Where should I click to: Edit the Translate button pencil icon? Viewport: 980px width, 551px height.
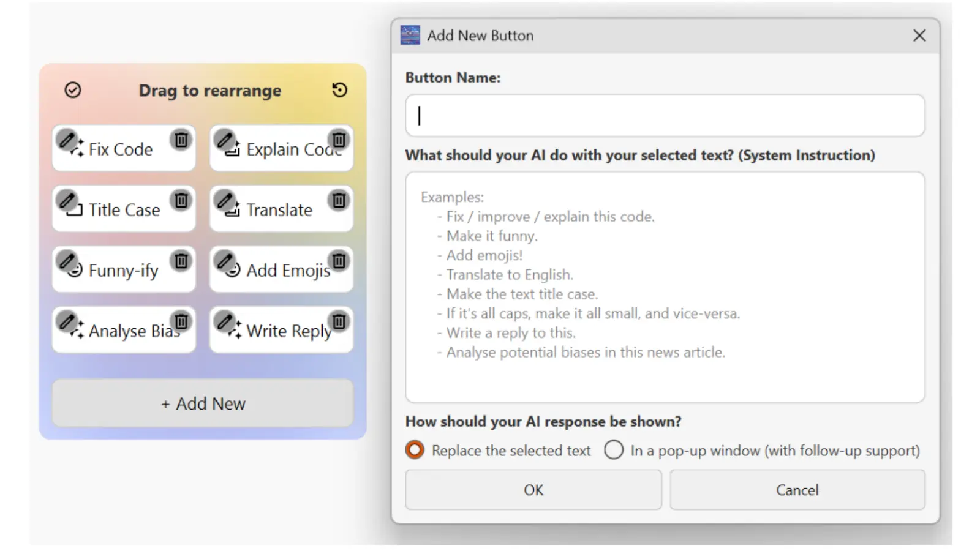[x=225, y=200]
